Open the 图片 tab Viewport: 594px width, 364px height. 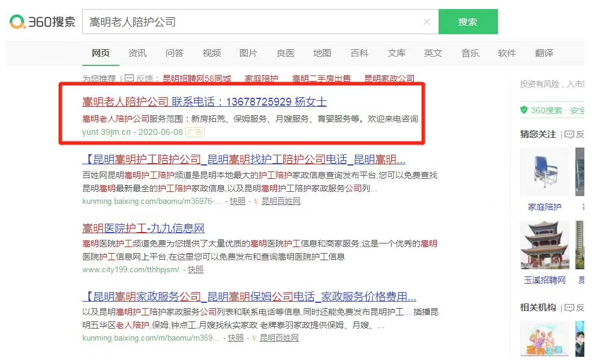coord(248,53)
